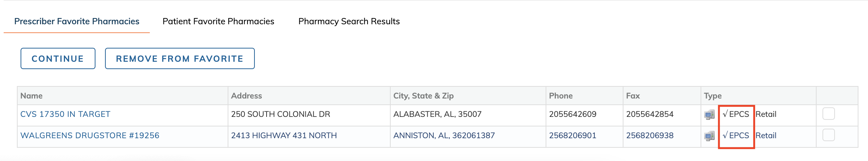Click the Name column header

click(32, 96)
